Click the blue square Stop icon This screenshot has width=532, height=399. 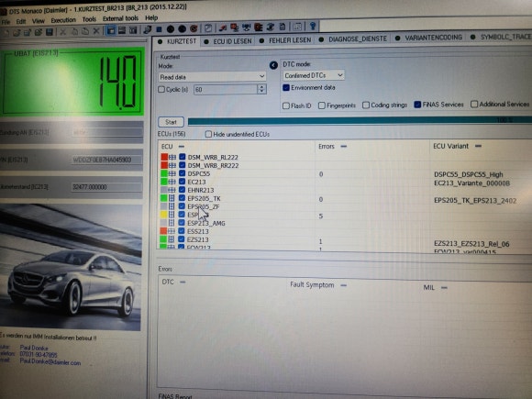click(x=159, y=30)
